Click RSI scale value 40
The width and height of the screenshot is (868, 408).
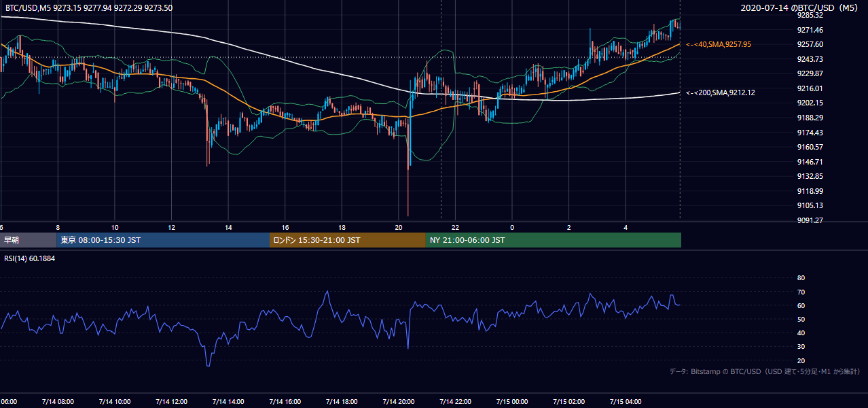[801, 333]
